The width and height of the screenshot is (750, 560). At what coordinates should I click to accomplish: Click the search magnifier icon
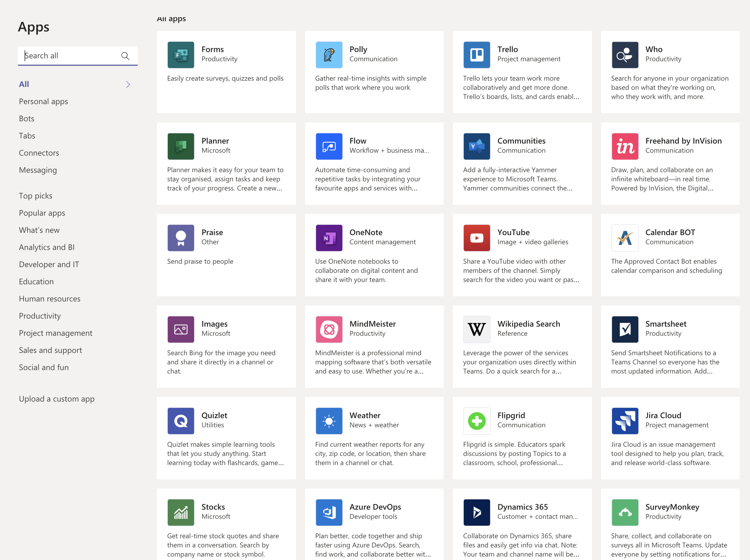tap(125, 56)
